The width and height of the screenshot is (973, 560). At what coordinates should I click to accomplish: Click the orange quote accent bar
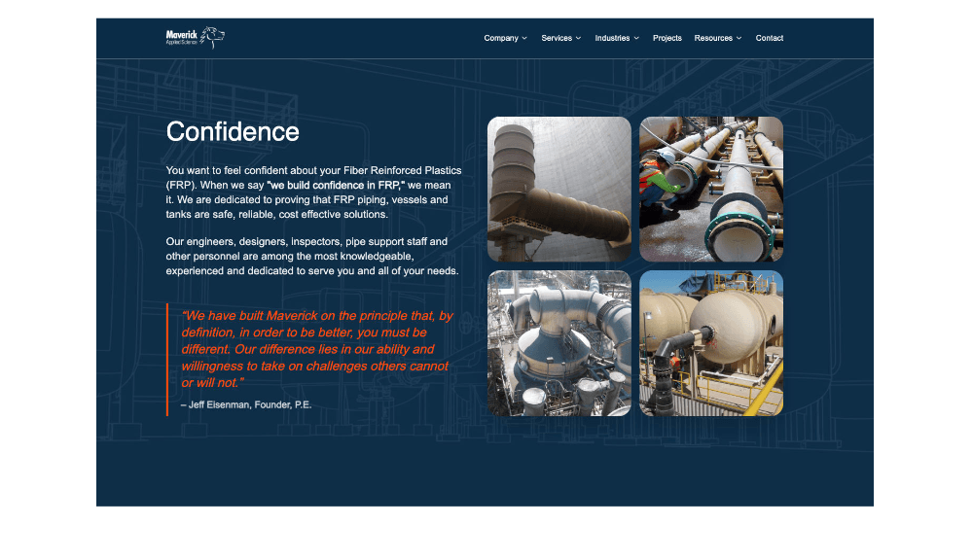pyautogui.click(x=167, y=360)
